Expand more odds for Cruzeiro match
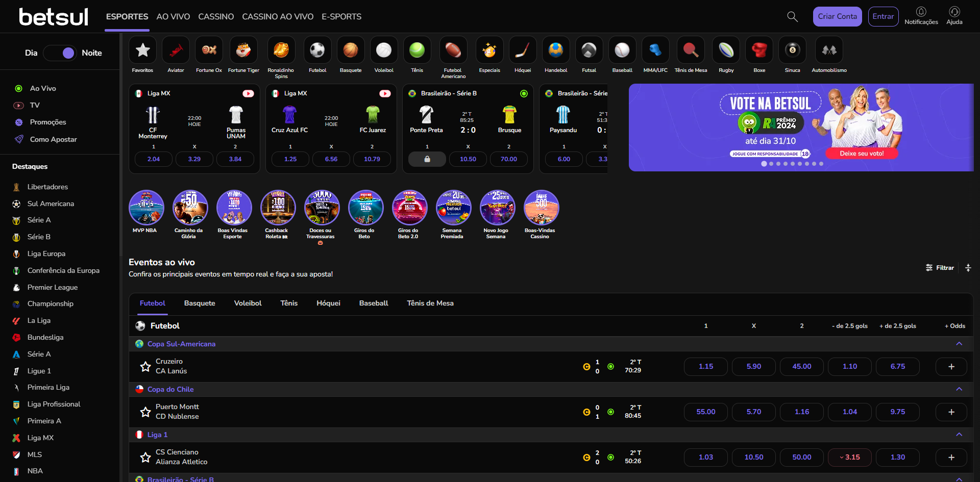The height and width of the screenshot is (482, 980). [951, 367]
